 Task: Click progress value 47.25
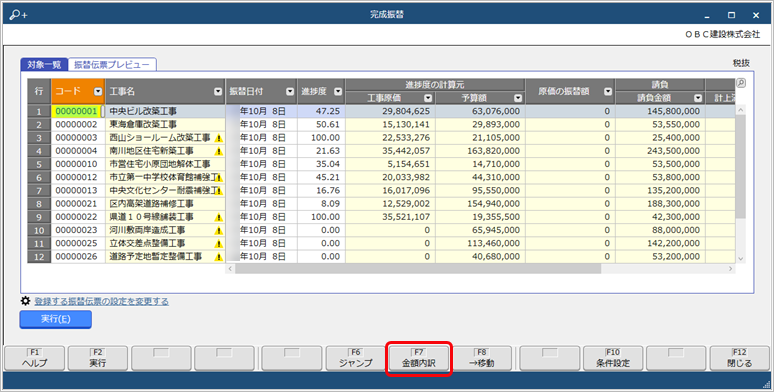tap(321, 112)
